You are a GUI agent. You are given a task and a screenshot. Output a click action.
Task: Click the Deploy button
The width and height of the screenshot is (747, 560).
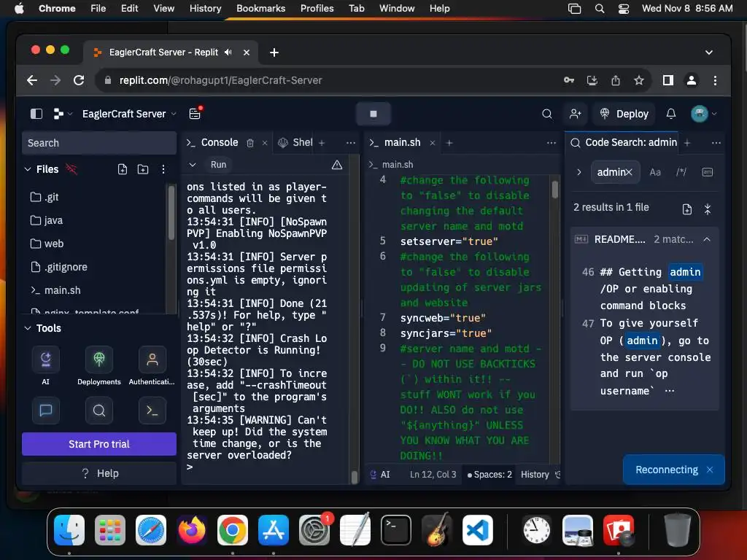pyautogui.click(x=624, y=114)
